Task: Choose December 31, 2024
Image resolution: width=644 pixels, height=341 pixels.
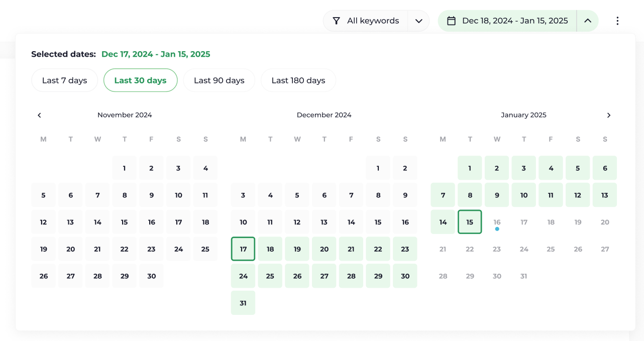Action: tap(243, 303)
